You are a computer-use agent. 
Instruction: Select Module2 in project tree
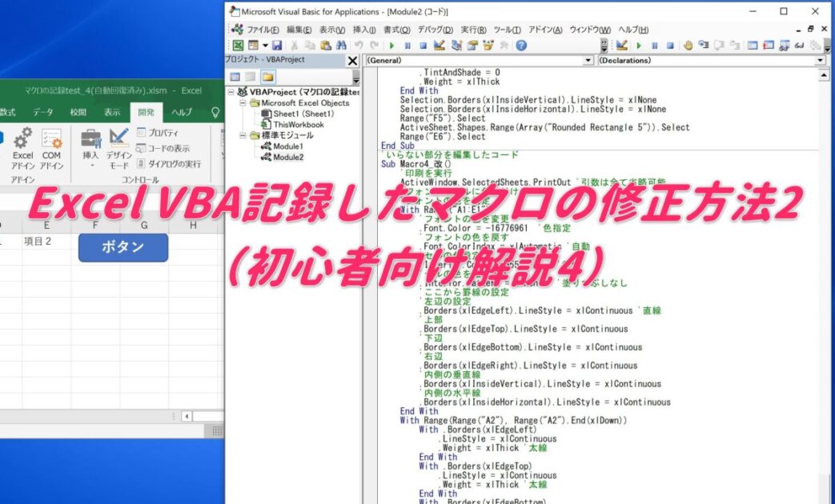point(283,157)
